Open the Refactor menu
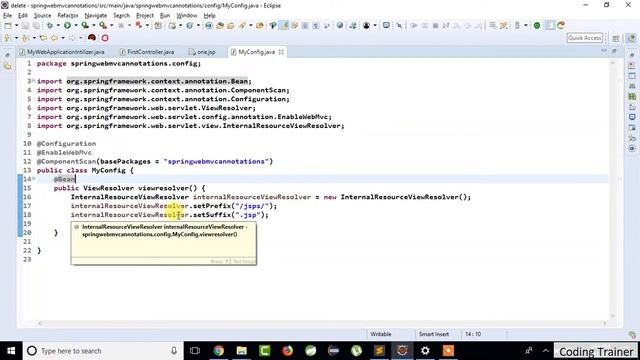640x360 pixels. pos(68,16)
